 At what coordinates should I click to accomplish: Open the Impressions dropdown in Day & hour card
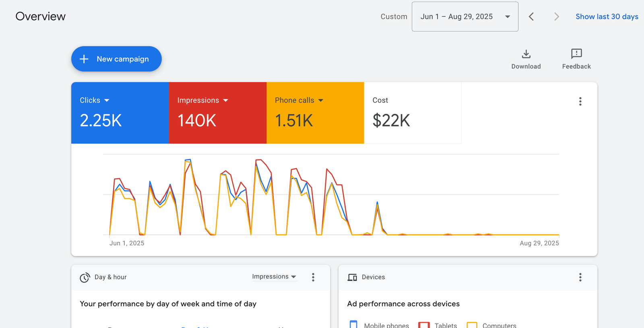[274, 276]
